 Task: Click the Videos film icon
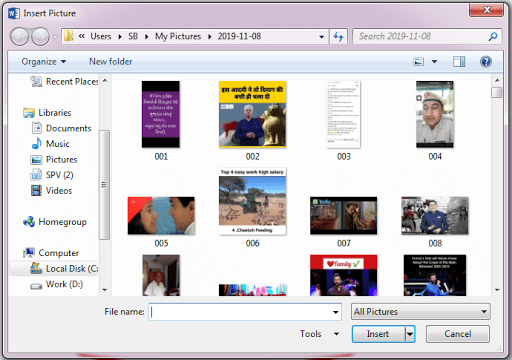[36, 190]
